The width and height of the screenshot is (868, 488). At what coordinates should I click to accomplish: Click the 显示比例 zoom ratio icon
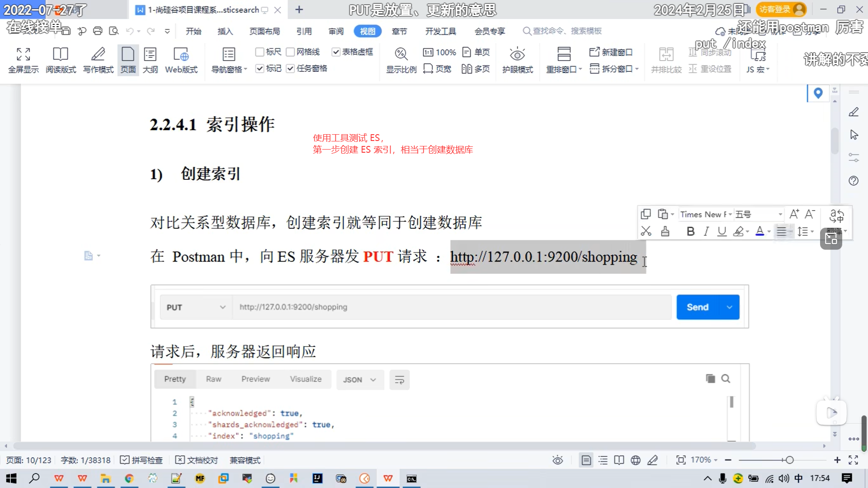tap(401, 55)
